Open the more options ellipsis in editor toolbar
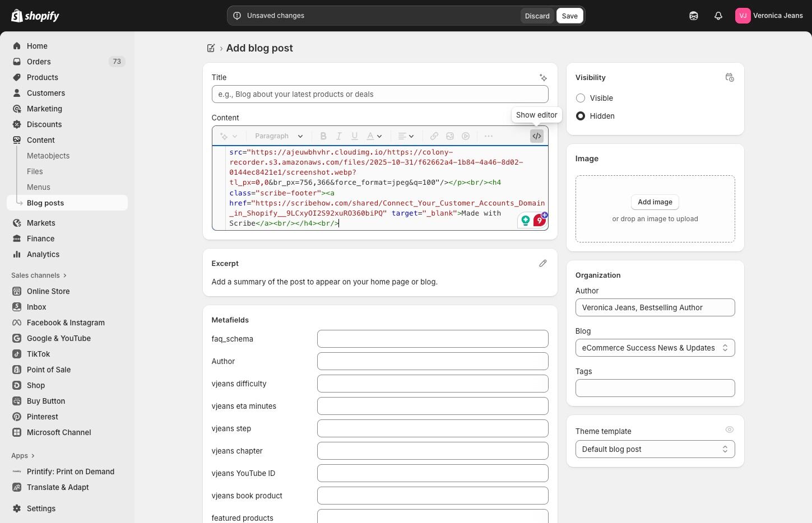 click(x=489, y=136)
